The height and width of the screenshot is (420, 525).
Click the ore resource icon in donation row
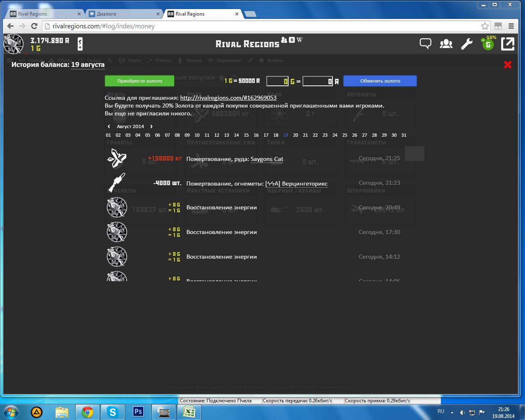point(117,158)
